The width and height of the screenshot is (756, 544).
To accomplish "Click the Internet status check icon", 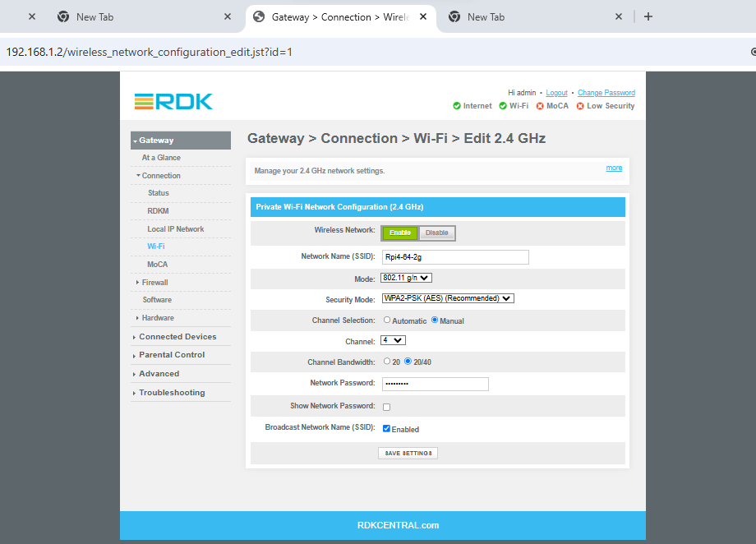I will point(457,106).
